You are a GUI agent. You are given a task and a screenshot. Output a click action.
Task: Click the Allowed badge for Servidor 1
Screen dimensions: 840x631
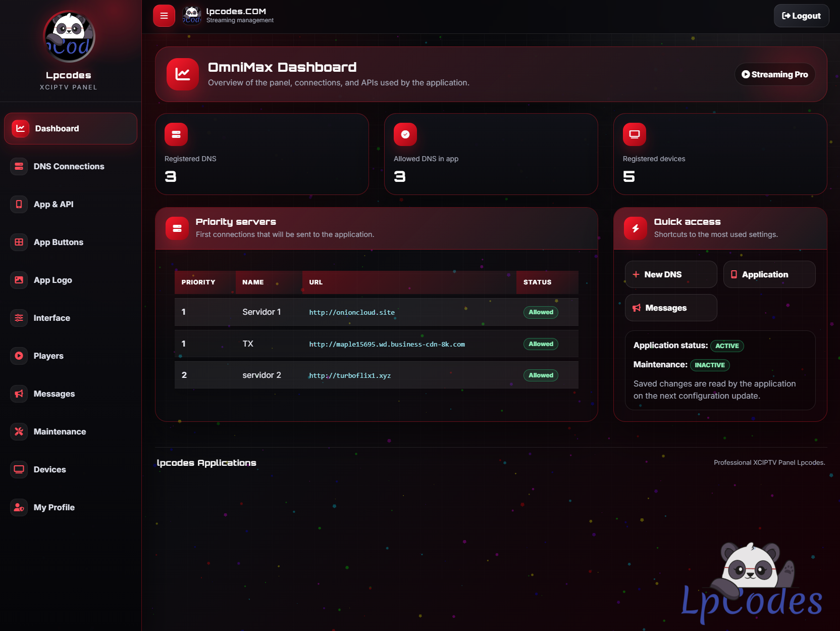[541, 312]
